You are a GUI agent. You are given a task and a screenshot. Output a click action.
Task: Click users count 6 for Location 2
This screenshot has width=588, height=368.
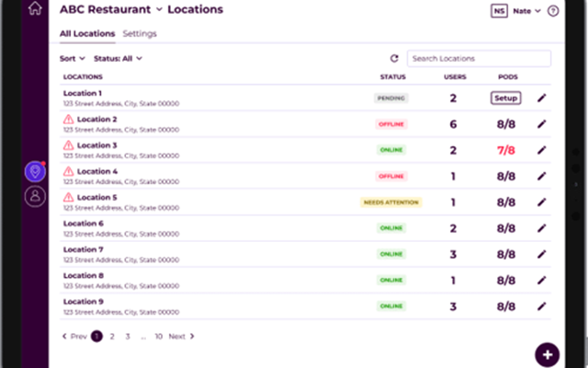[453, 124]
